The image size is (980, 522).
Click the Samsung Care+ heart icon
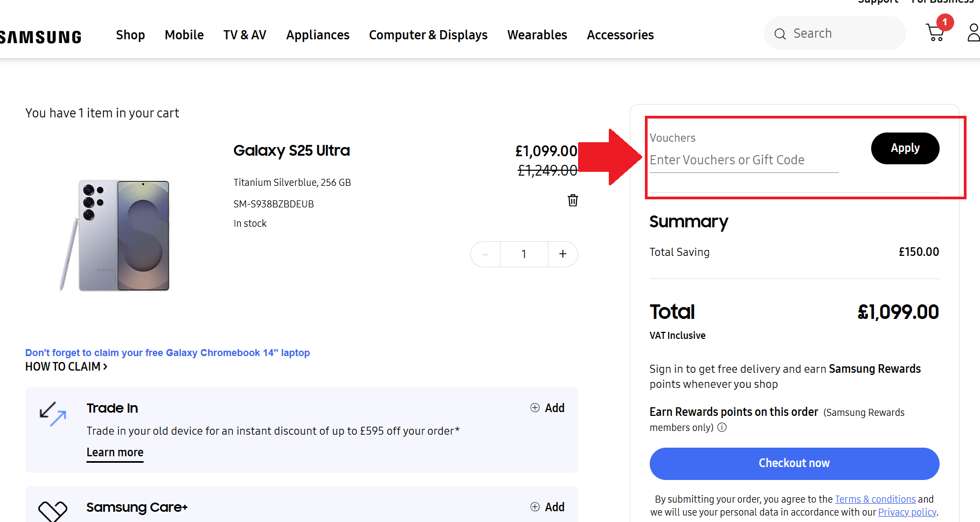52,511
